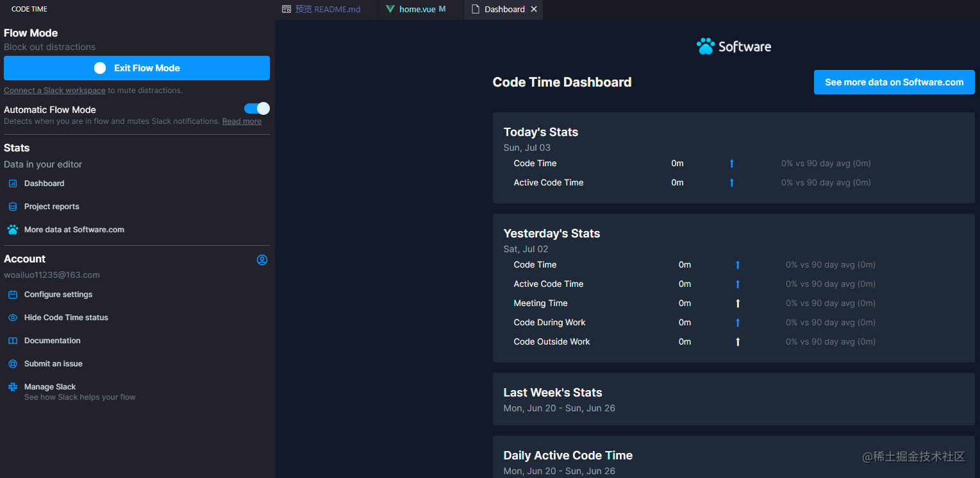Click Yesterday's Meeting Time white arrow
Image resolution: width=980 pixels, height=478 pixels.
738,303
